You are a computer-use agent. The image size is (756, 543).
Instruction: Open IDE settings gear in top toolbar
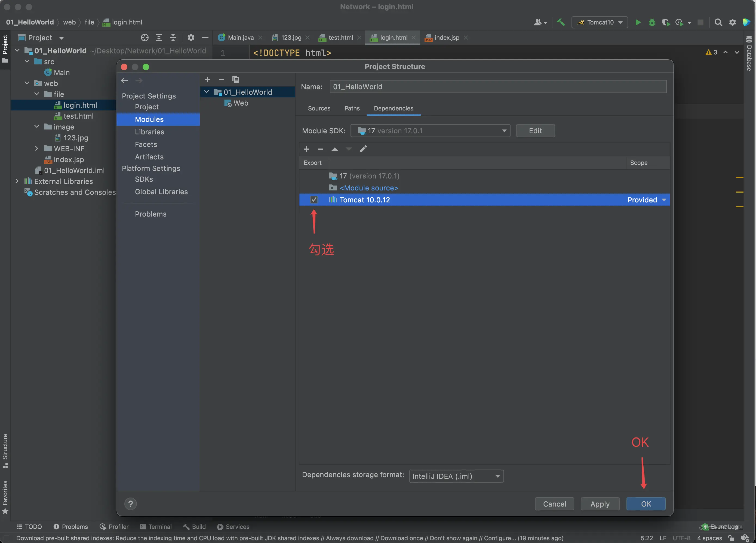(x=732, y=22)
